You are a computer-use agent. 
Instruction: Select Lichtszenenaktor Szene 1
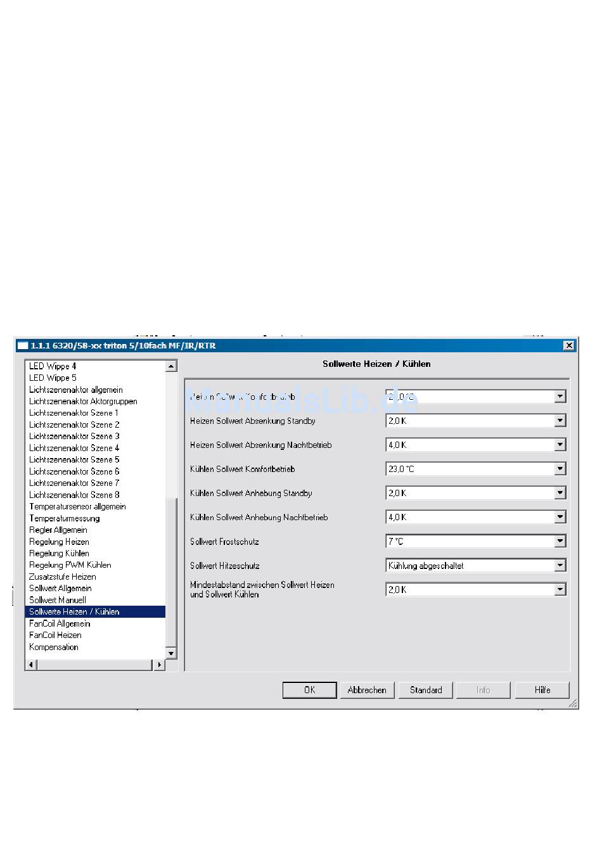pos(74,412)
